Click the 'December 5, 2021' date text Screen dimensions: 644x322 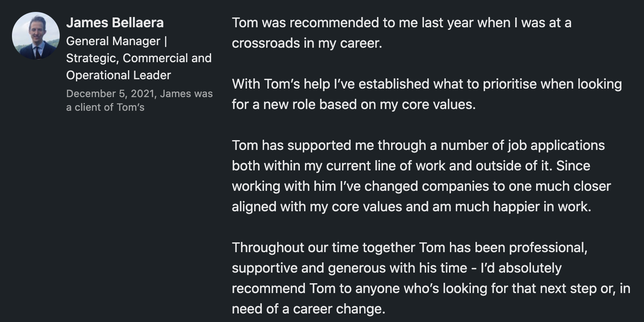[x=111, y=94]
